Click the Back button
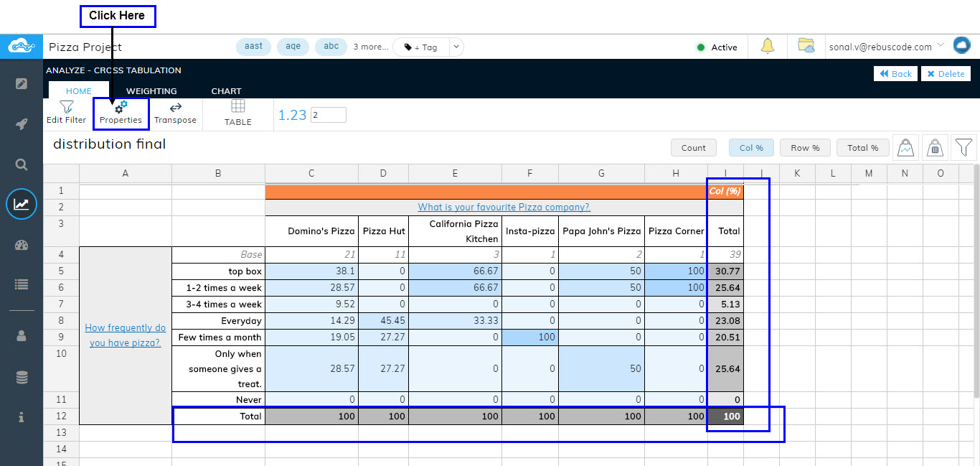The image size is (980, 466). (x=895, y=74)
